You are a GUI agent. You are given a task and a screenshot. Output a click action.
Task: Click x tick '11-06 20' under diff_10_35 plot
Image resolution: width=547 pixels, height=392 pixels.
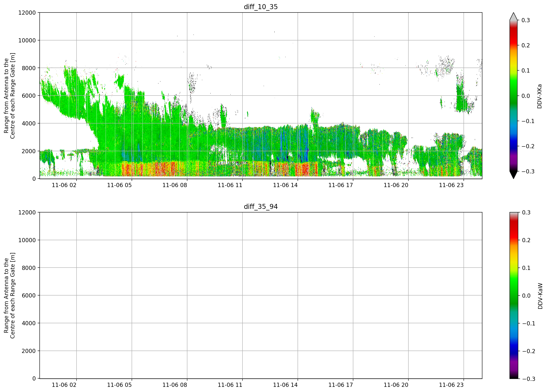[x=396, y=185]
